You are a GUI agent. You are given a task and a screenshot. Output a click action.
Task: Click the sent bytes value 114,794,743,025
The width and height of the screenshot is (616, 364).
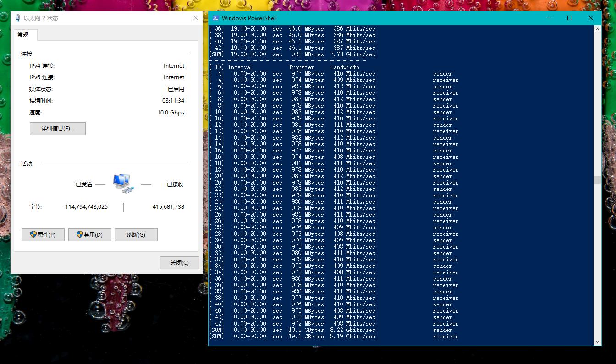pyautogui.click(x=87, y=207)
